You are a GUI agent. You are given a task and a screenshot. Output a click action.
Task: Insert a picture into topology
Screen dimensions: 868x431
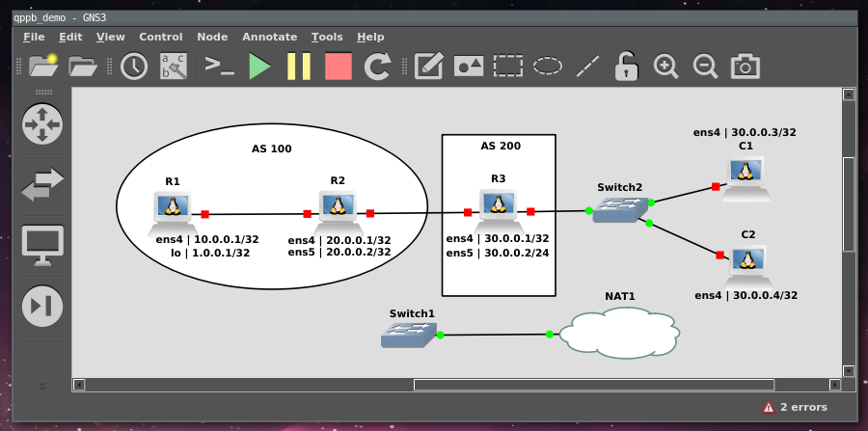469,67
